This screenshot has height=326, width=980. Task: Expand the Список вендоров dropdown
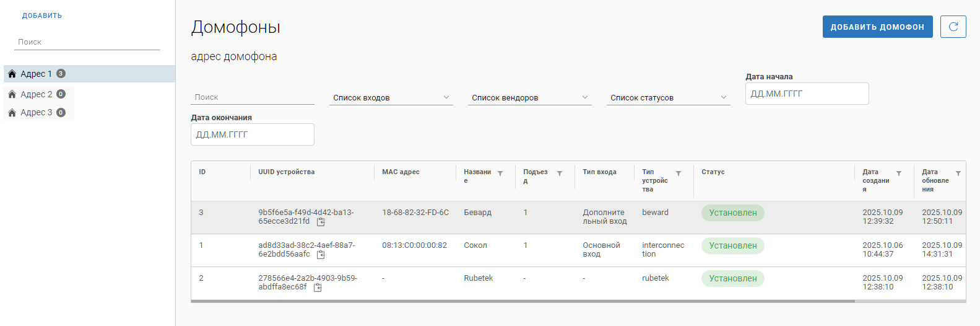(529, 98)
